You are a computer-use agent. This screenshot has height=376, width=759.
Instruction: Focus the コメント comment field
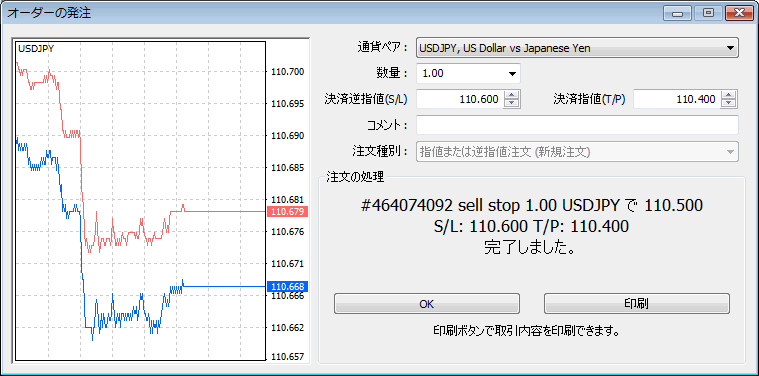[x=577, y=125]
